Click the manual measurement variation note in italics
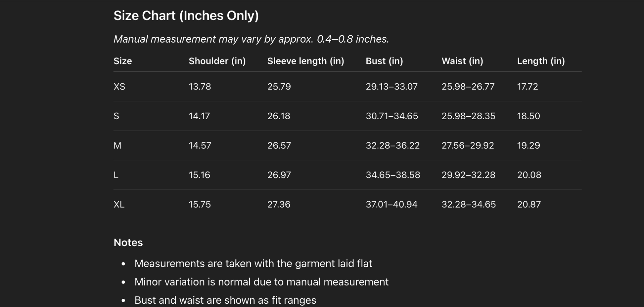This screenshot has height=307, width=644. point(251,39)
